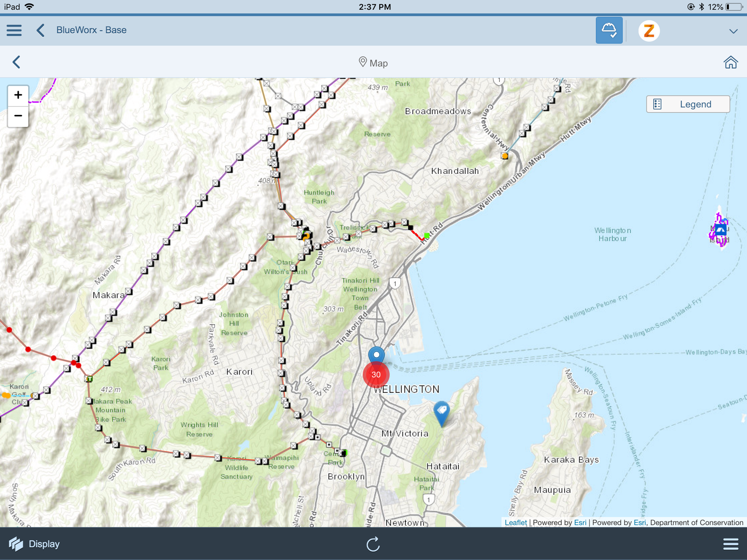Image resolution: width=747 pixels, height=560 pixels.
Task: Tap the orange Z user avatar
Action: pos(649,31)
